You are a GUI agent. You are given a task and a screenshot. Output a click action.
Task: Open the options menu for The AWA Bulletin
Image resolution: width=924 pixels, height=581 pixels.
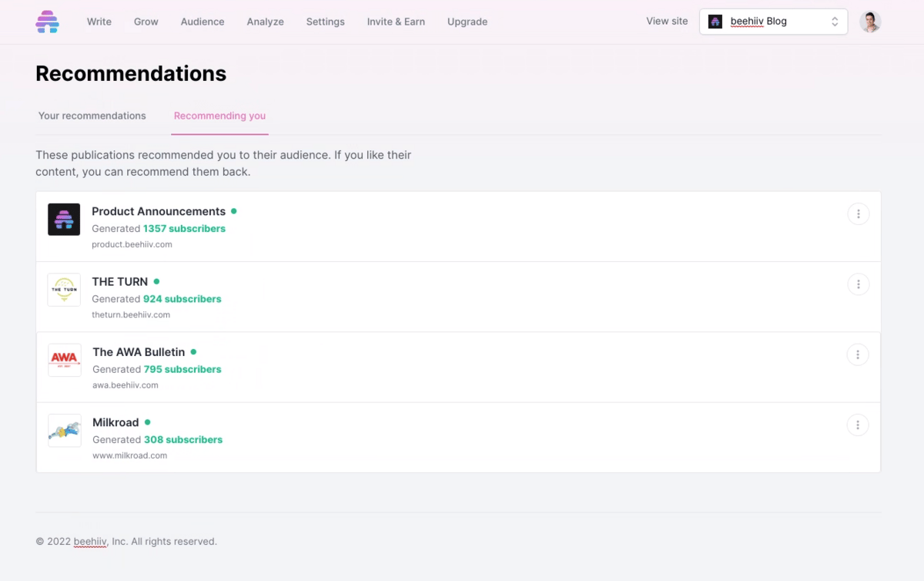(859, 354)
